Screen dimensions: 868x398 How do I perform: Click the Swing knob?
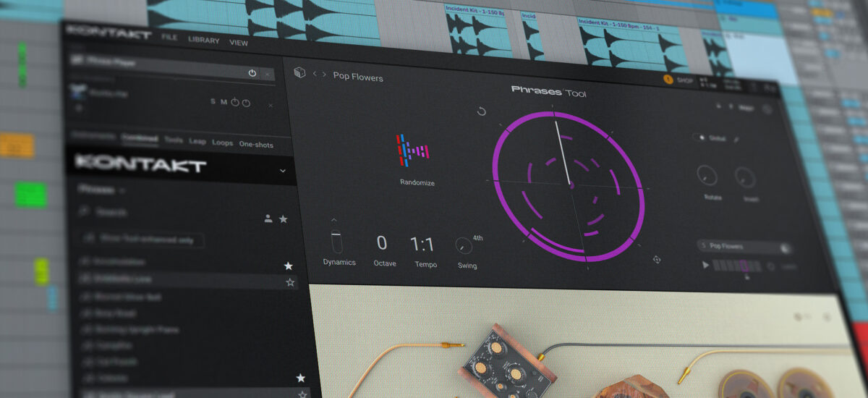click(x=464, y=245)
